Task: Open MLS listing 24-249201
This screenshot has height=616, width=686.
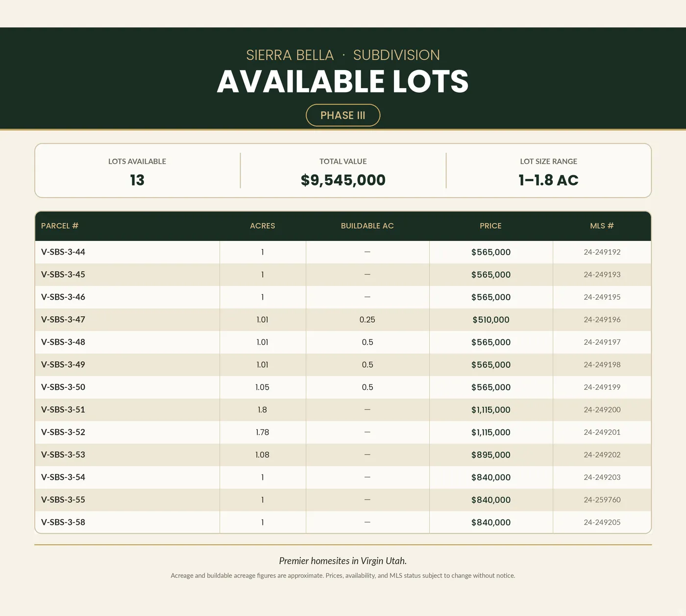Action: coord(602,432)
